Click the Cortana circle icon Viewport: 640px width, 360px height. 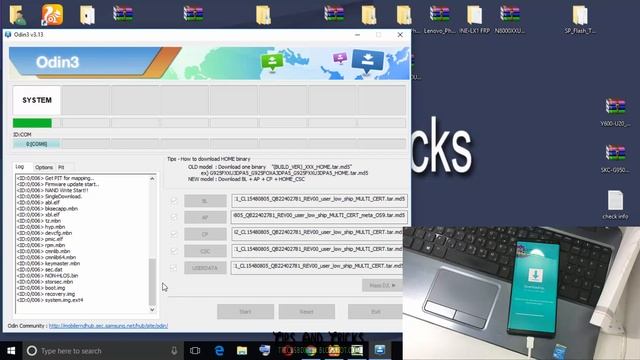[x=32, y=351]
